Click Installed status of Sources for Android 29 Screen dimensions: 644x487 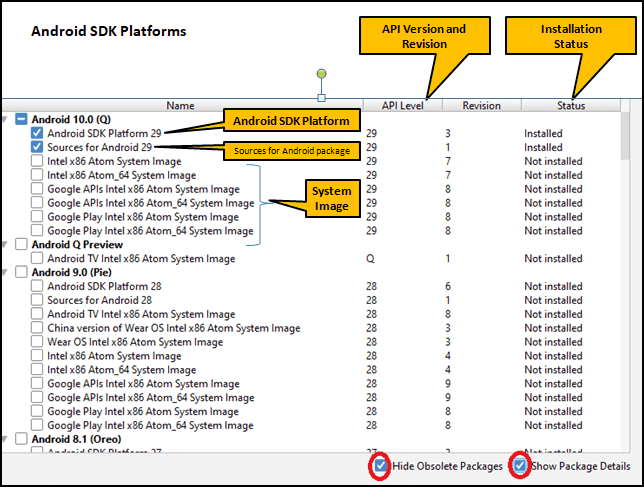[543, 147]
